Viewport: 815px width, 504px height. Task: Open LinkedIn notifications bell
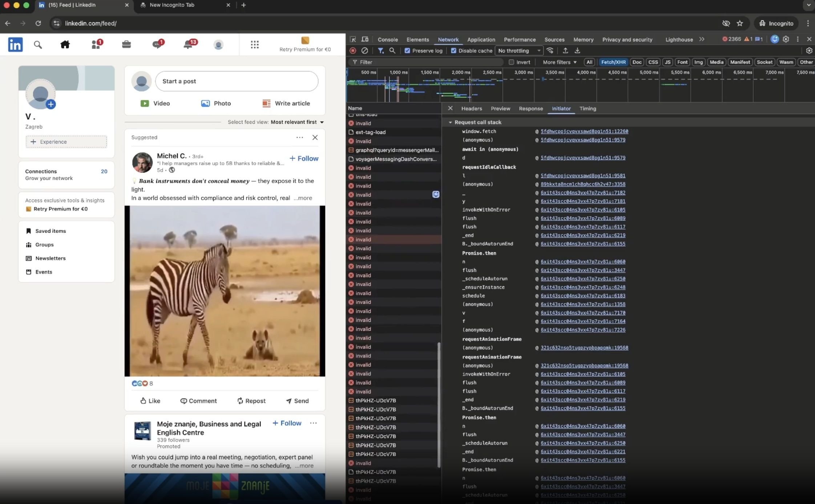click(x=188, y=44)
